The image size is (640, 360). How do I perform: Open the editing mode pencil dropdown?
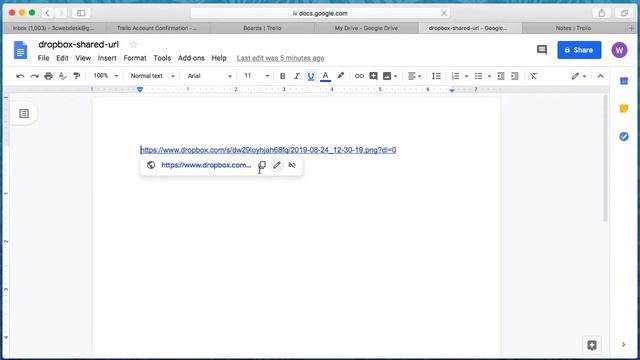tap(579, 76)
